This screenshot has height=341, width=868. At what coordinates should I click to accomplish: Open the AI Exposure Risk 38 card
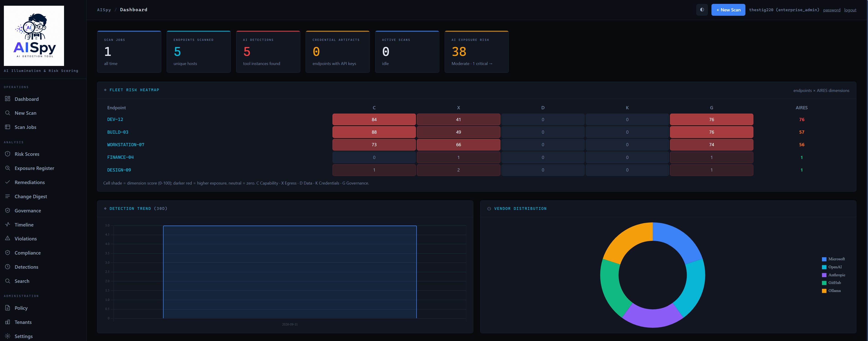pyautogui.click(x=476, y=52)
